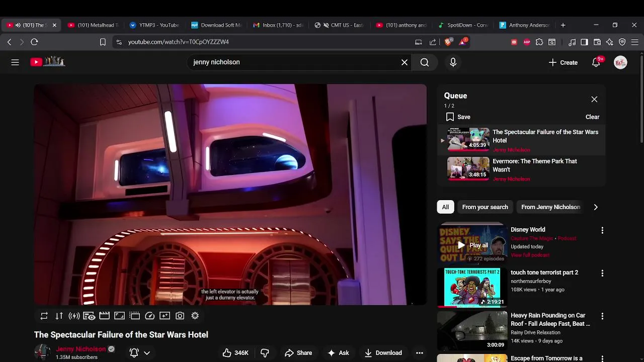Open the music note media control
644x362 pixels.
click(x=572, y=42)
